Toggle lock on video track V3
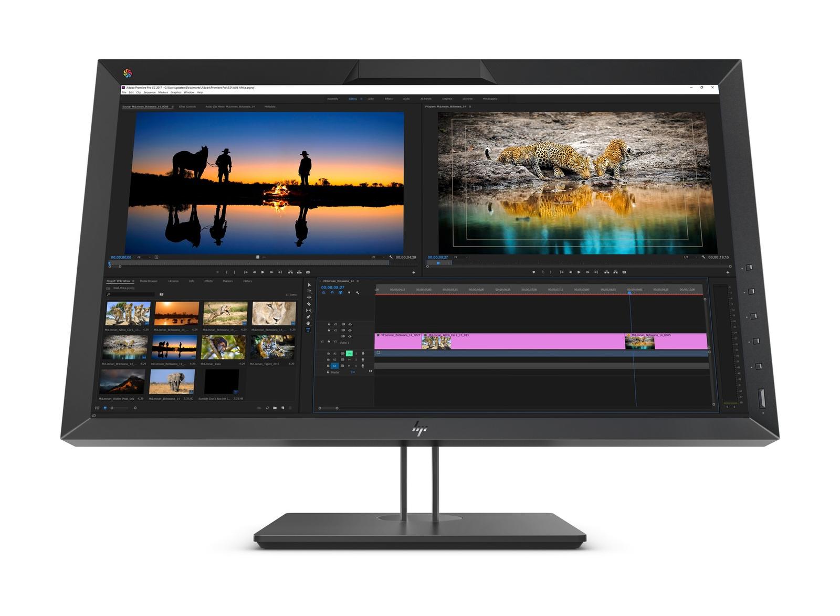Screen dimensions: 840x616 point(329,324)
